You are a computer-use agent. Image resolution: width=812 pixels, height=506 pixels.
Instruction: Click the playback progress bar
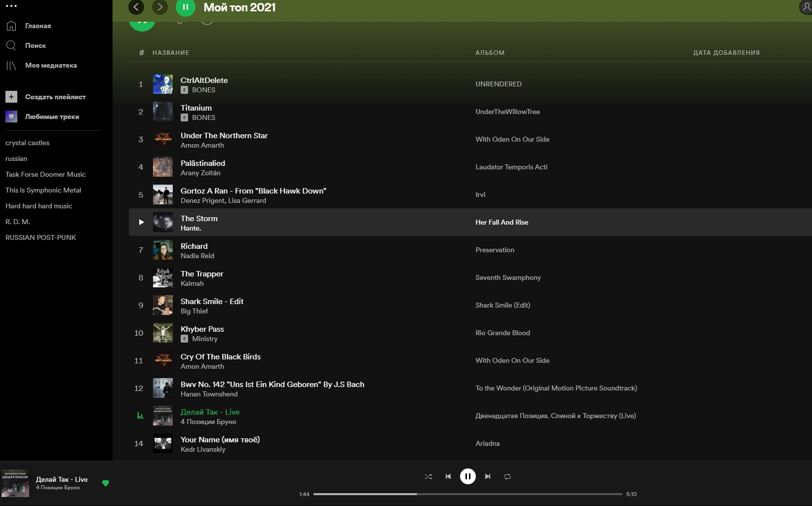(x=467, y=494)
